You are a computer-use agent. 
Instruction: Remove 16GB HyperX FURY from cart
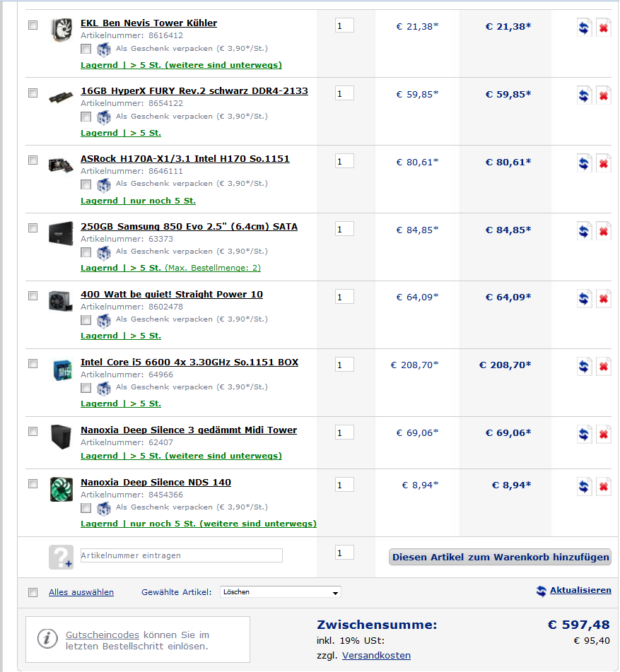tap(603, 95)
